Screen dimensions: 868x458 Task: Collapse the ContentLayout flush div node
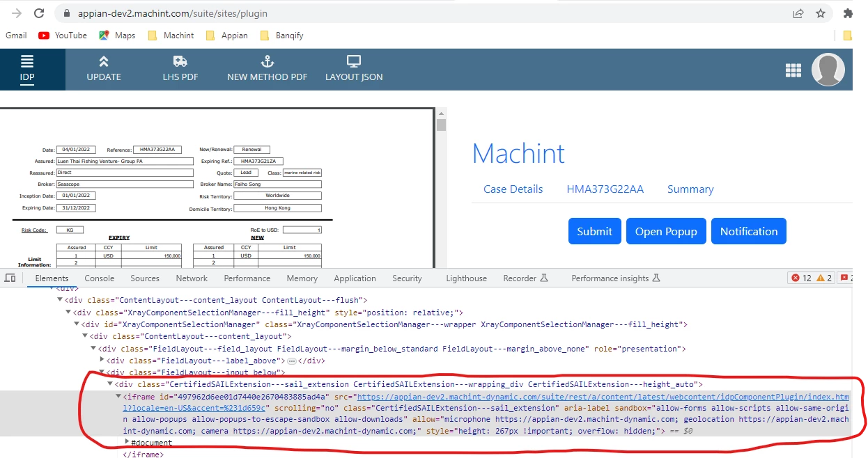tap(60, 301)
